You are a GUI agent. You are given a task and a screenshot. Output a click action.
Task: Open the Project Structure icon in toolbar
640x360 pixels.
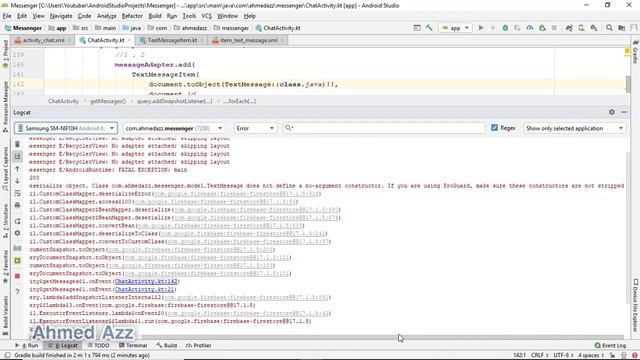click(621, 28)
